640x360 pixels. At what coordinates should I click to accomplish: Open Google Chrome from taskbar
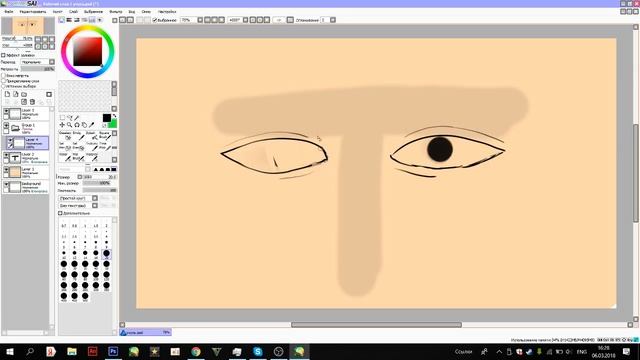[196, 351]
